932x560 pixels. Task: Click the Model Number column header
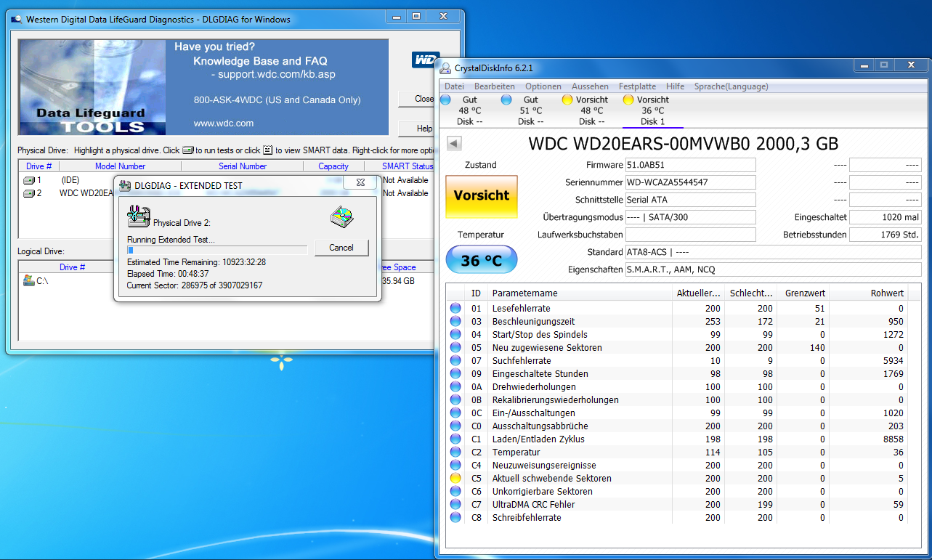point(120,166)
